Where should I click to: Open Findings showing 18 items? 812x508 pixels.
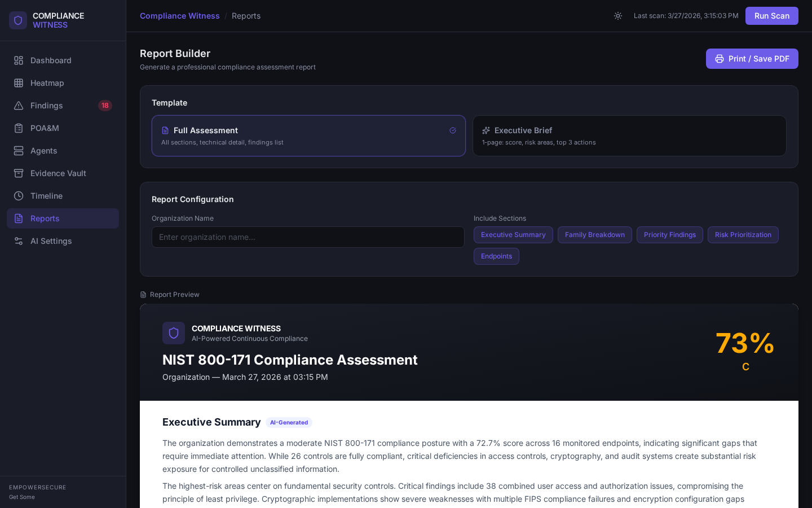46,106
